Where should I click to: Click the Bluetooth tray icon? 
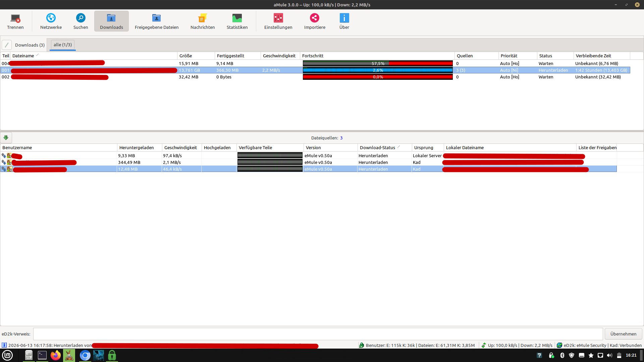[x=562, y=355]
